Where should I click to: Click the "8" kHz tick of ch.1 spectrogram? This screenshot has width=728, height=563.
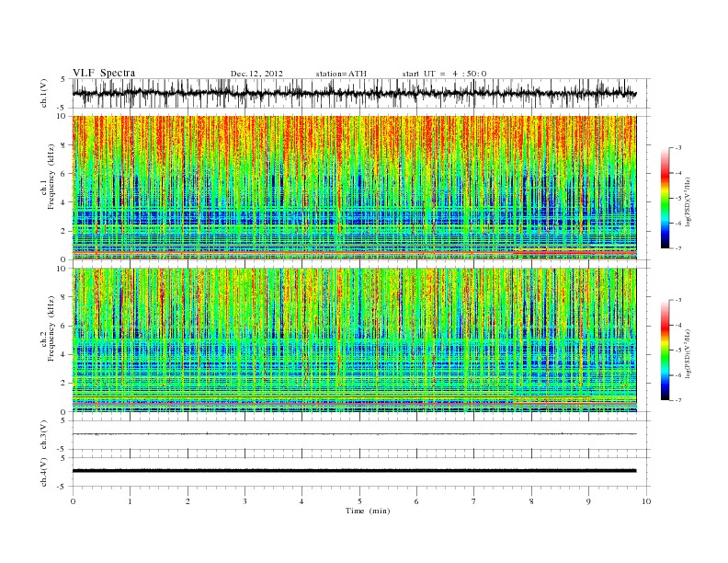pyautogui.click(x=64, y=145)
